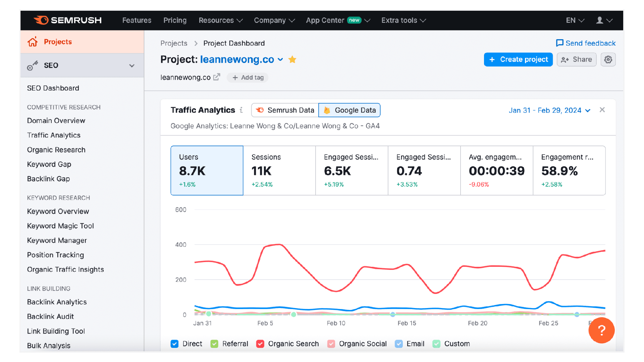Select the Engaged Sessions 0.74 card
The image size is (644, 362).
click(424, 170)
